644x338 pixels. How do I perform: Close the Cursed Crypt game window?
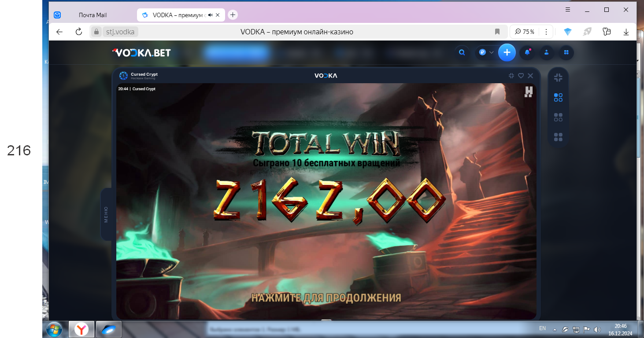point(530,76)
